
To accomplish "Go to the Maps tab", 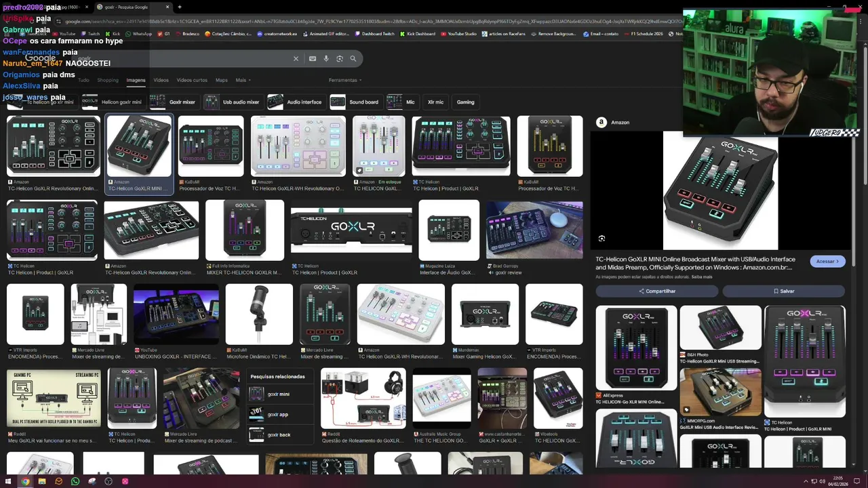I will point(222,80).
